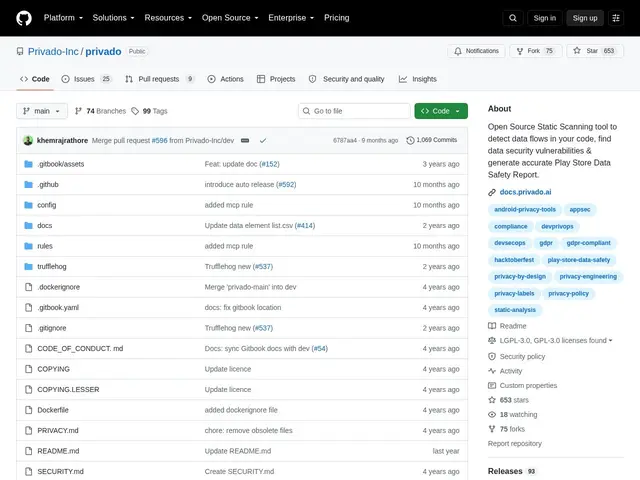Expand the Solutions menu
The width and height of the screenshot is (640, 480).
click(113, 18)
